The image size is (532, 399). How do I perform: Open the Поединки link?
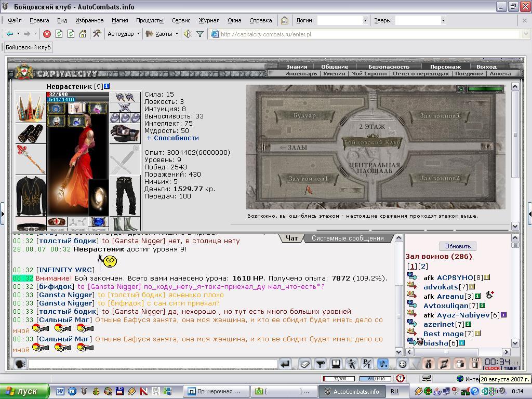click(469, 73)
